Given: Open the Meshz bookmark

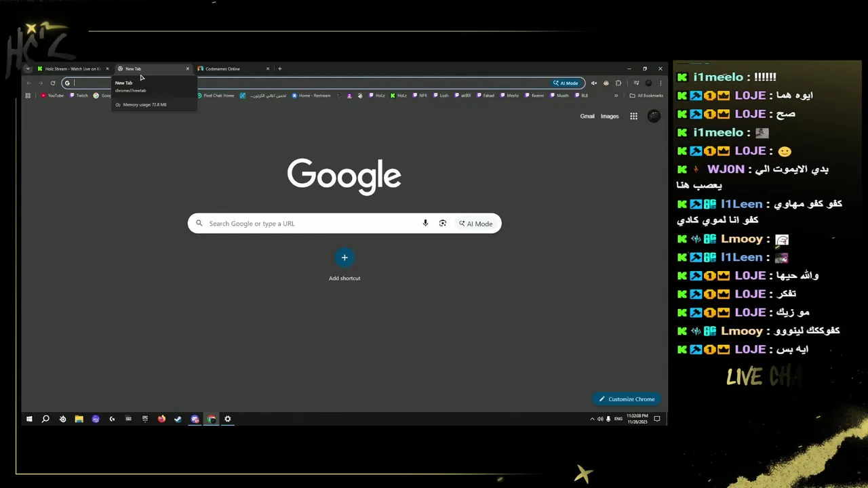Looking at the screenshot, I should point(509,96).
